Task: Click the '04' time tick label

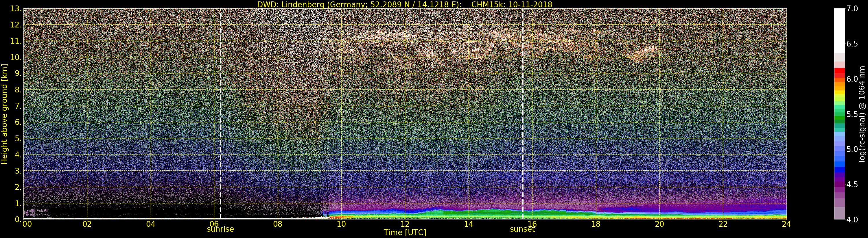Action: pos(151,224)
